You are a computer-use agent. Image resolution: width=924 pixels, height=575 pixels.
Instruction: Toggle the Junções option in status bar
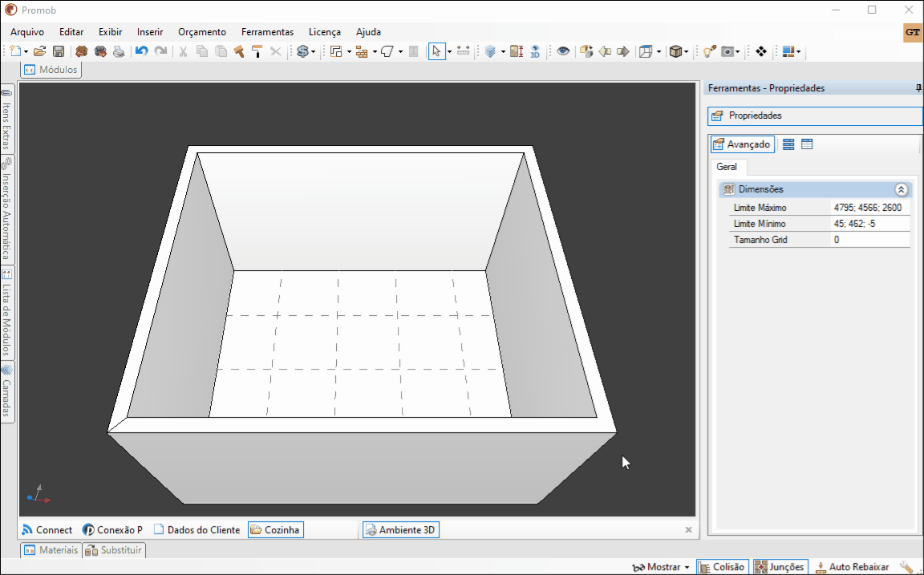[780, 567]
